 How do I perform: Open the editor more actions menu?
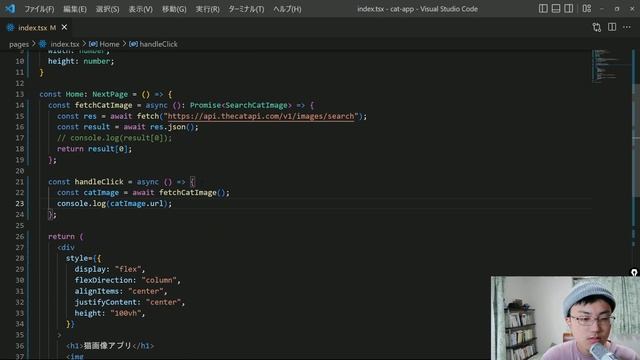point(627,27)
